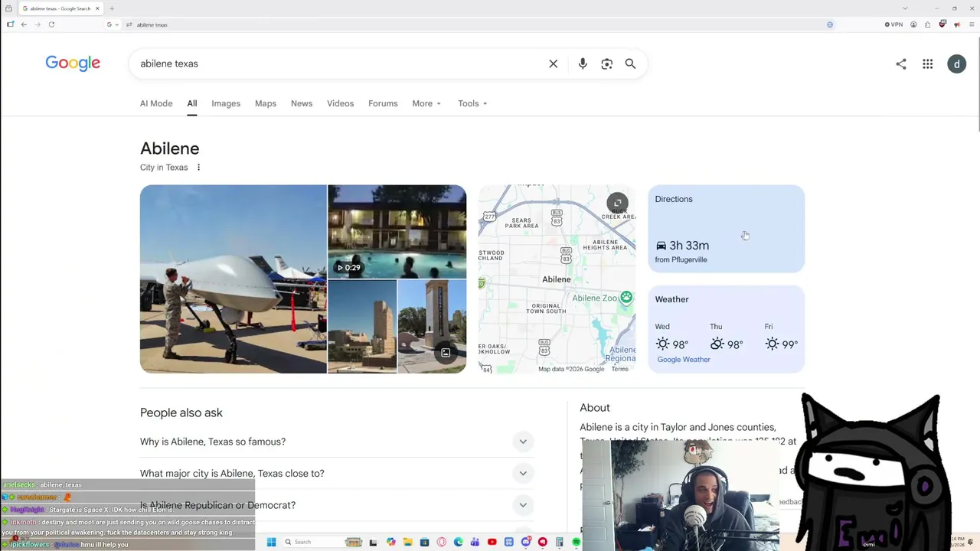
Task: Open the drone aircraft photo
Action: [234, 279]
